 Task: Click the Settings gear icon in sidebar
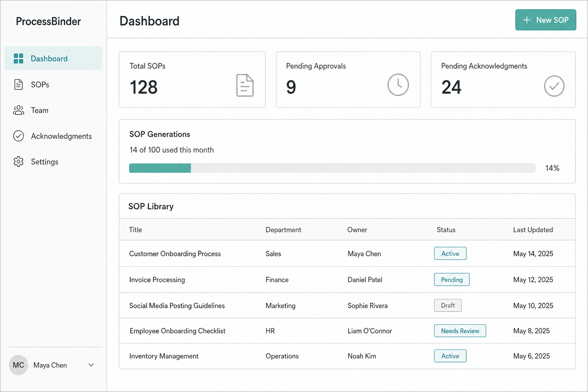click(18, 162)
